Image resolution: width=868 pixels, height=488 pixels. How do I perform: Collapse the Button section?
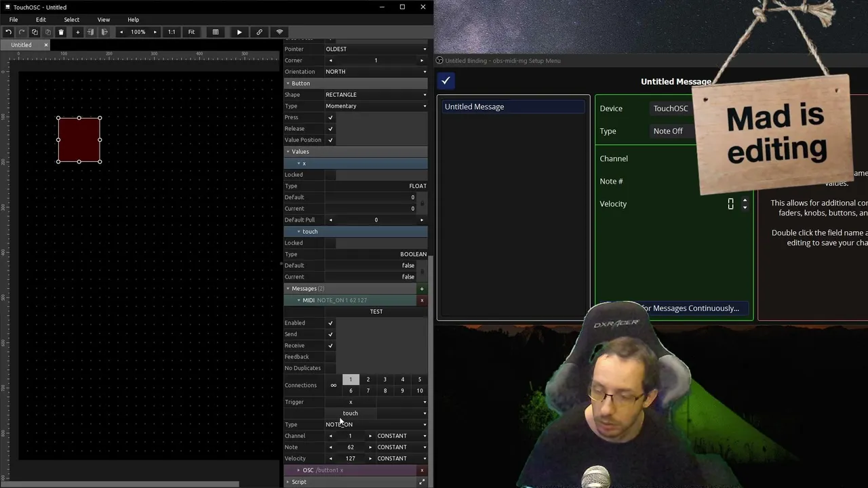(x=288, y=83)
